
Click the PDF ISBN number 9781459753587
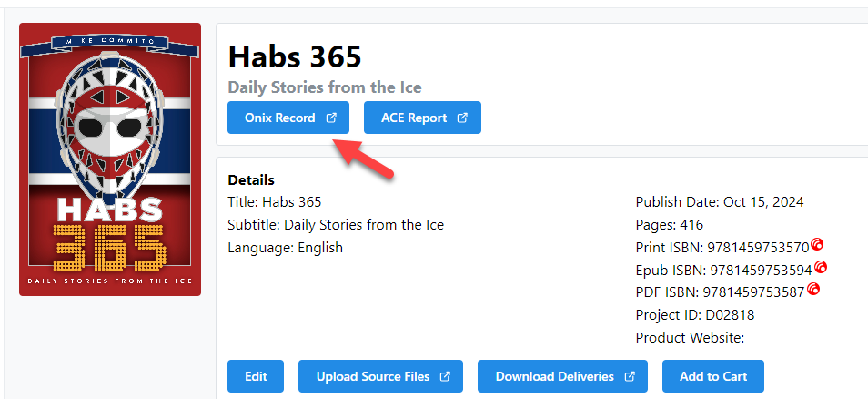click(x=754, y=292)
